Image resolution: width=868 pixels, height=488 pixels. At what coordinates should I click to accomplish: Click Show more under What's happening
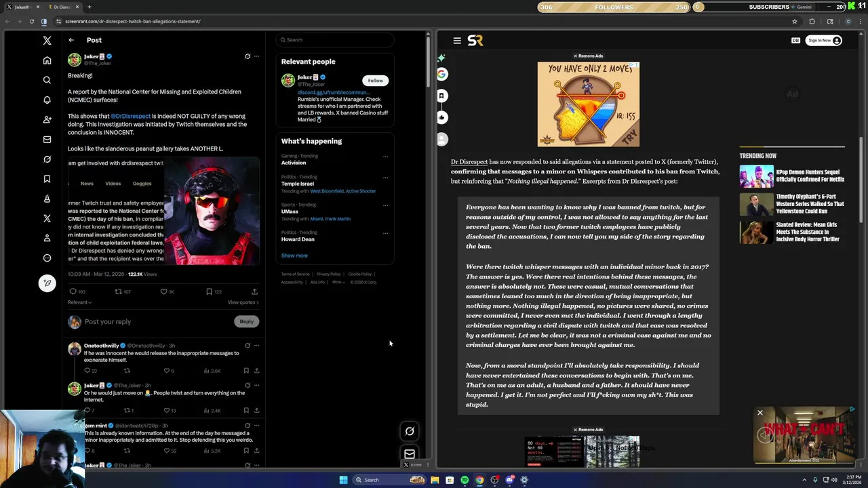tap(294, 256)
